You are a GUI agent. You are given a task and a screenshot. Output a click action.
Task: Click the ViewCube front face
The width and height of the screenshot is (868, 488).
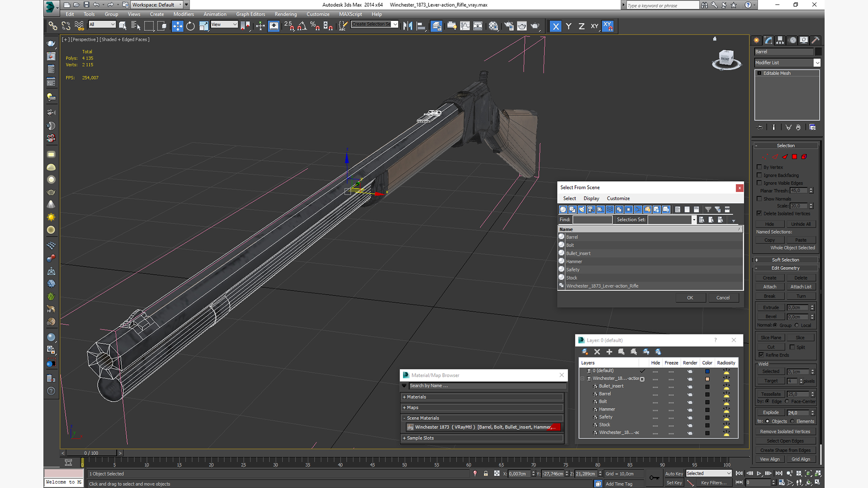[x=725, y=58]
